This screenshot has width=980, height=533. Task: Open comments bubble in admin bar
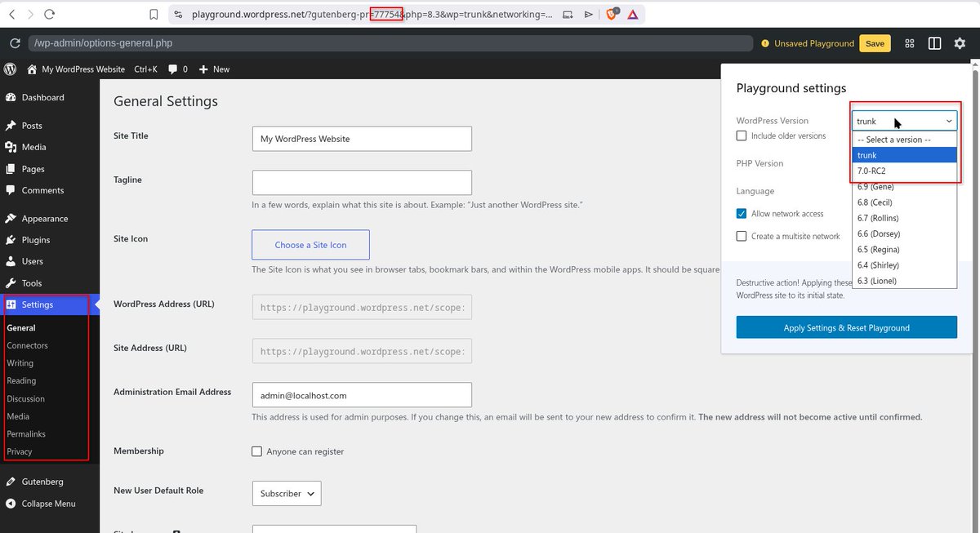(x=178, y=69)
